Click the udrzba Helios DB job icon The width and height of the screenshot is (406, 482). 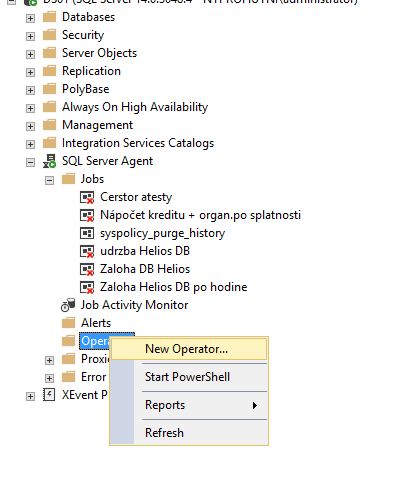coord(87,251)
